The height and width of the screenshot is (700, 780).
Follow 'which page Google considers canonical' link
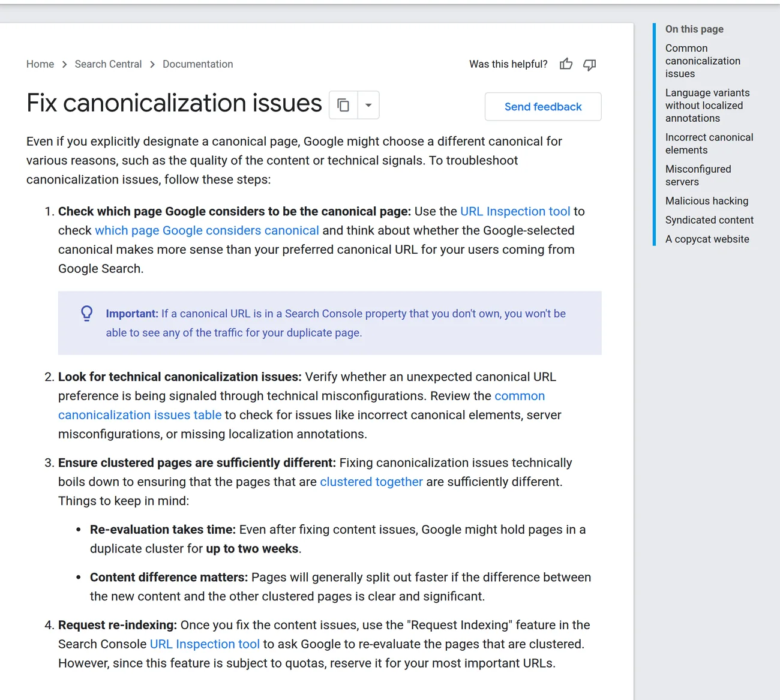[x=207, y=230]
